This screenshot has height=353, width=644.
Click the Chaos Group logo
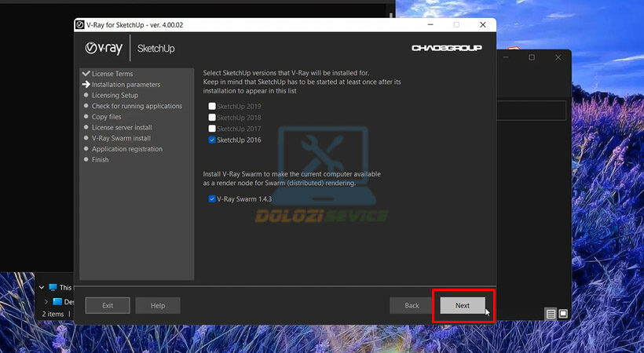445,49
